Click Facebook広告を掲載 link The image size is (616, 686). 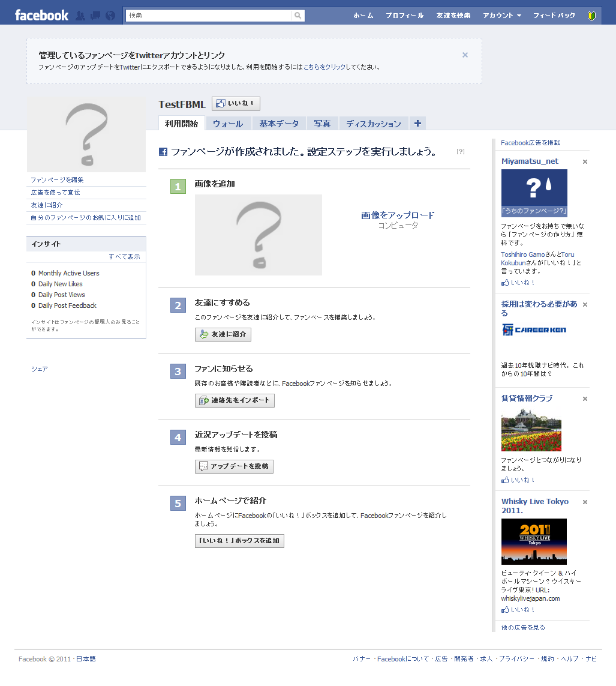tap(530, 143)
